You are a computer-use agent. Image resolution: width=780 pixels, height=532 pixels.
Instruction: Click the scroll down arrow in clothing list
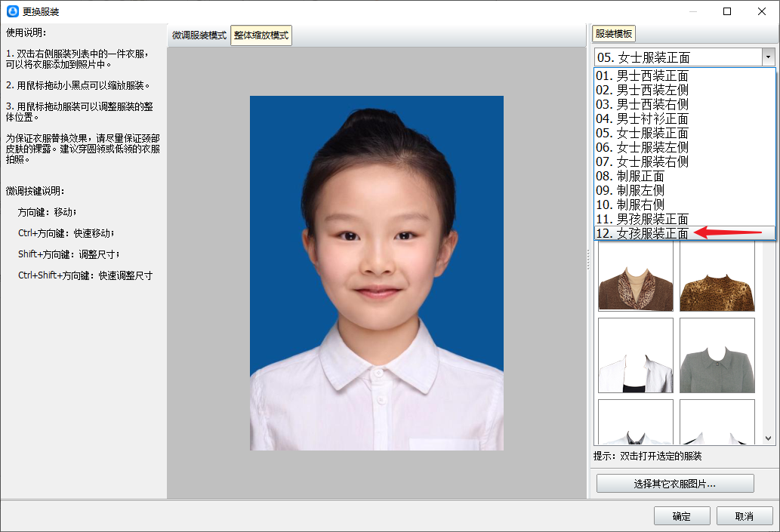[x=769, y=438]
